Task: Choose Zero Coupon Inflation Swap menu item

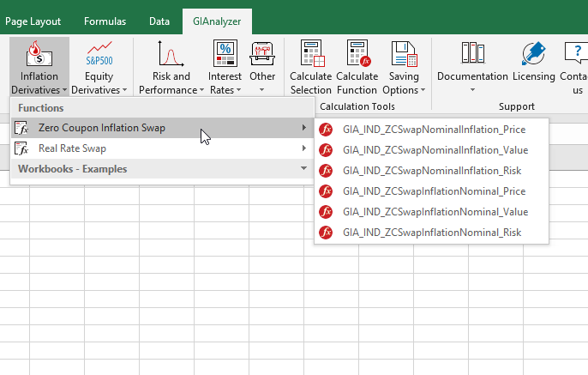Action: (162, 128)
